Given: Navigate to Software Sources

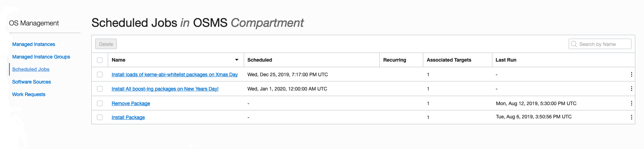Looking at the screenshot, I should click(x=31, y=82).
